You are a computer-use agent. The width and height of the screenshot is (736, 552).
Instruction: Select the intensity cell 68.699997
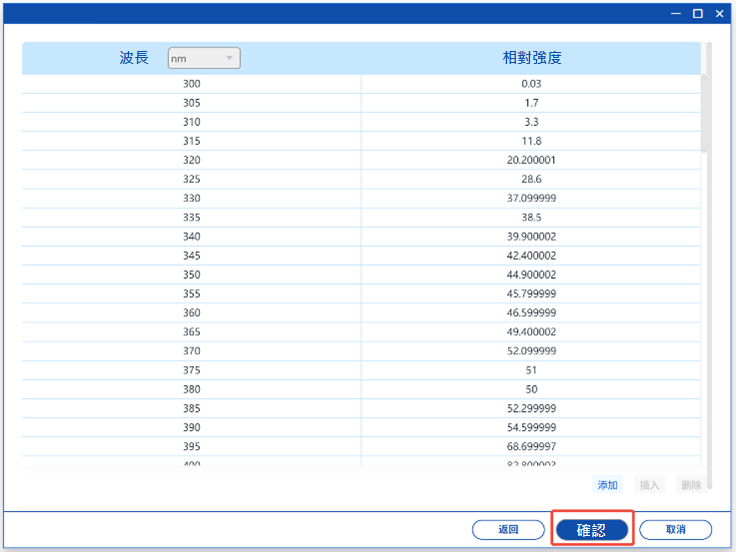click(531, 446)
